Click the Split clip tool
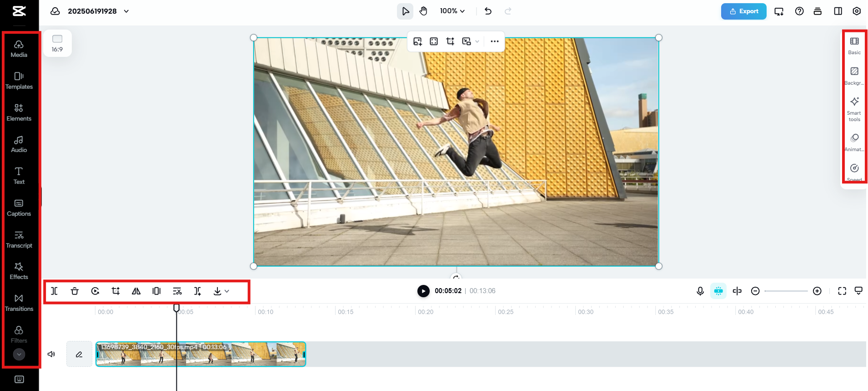868x391 pixels. (54, 291)
